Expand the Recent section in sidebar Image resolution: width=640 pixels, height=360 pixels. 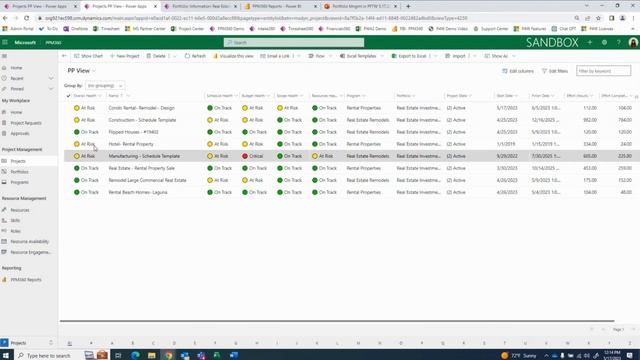(x=51, y=78)
